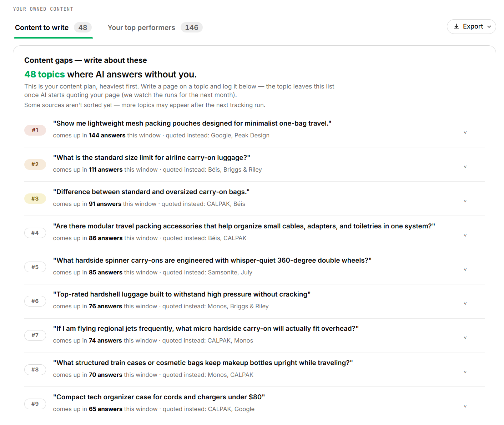Expand topic #7 regional jets chevron

pyautogui.click(x=465, y=338)
